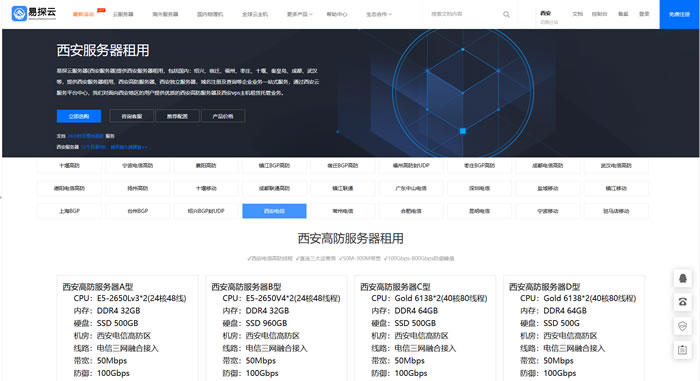Select the 成都联通高防 tab
The image size is (700, 381).
pyautogui.click(x=274, y=188)
